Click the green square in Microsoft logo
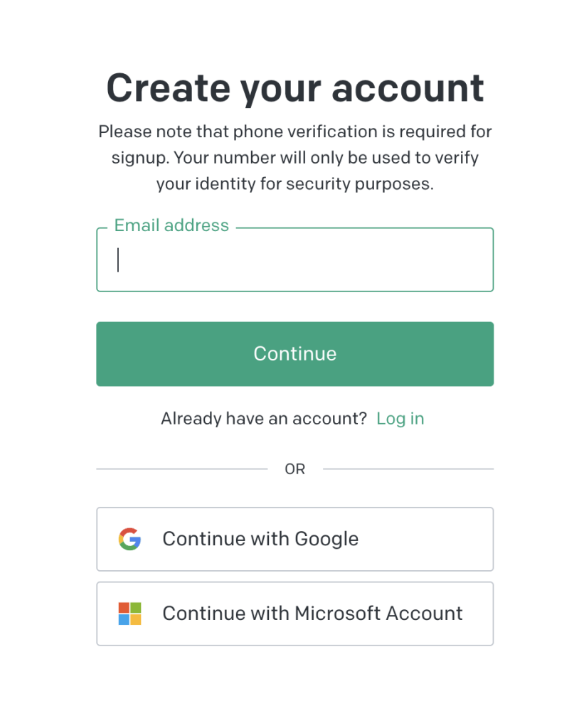The image size is (579, 728). coord(135,608)
